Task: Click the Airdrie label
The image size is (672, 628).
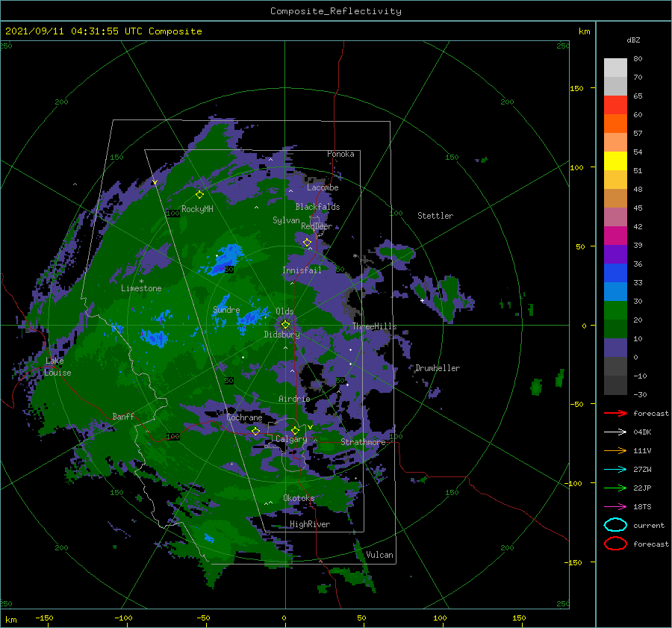Action: pos(294,399)
